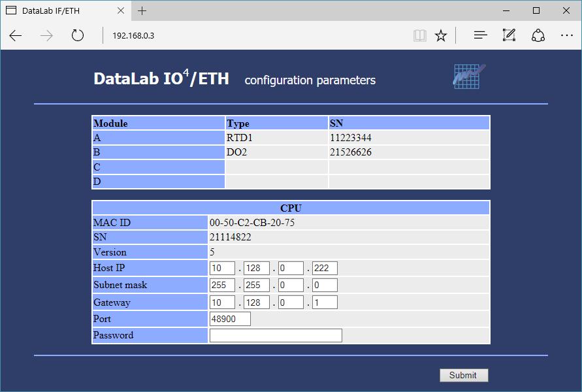Edit the third Subnet mask octet
Viewport: 582px width, 392px height.
(291, 285)
